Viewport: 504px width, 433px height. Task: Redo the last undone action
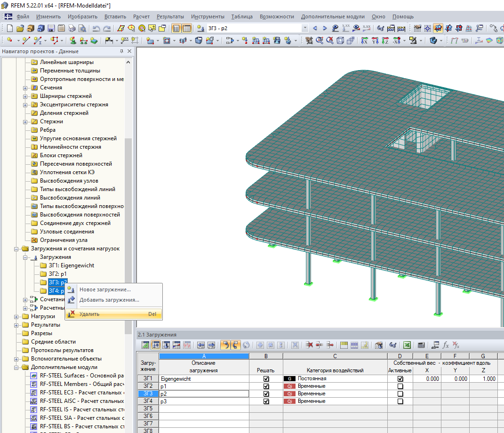pyautogui.click(x=107, y=28)
